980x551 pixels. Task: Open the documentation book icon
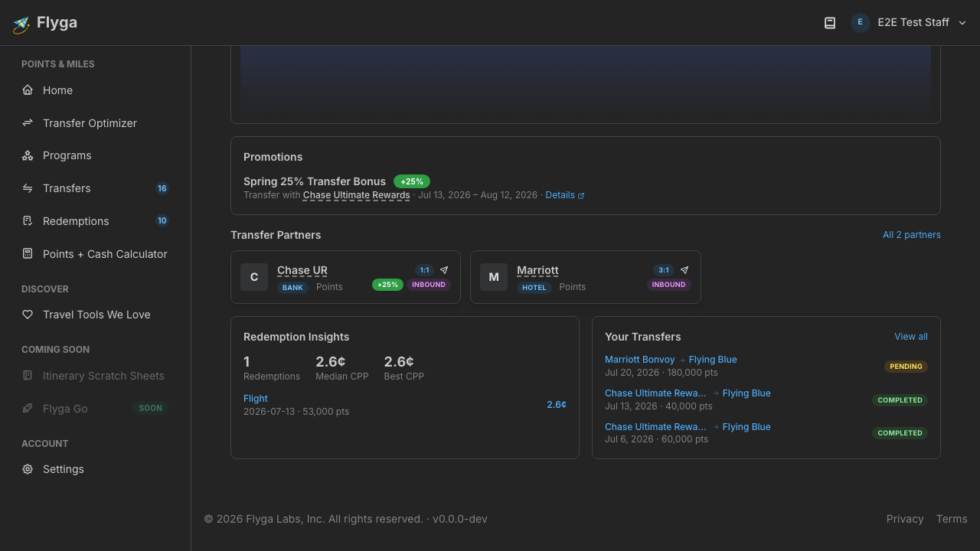coord(830,23)
